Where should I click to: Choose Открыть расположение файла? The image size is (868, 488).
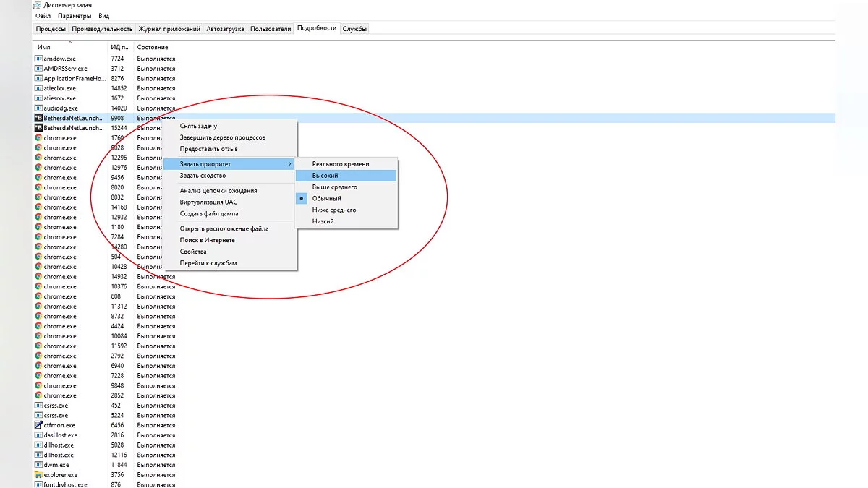(224, 228)
